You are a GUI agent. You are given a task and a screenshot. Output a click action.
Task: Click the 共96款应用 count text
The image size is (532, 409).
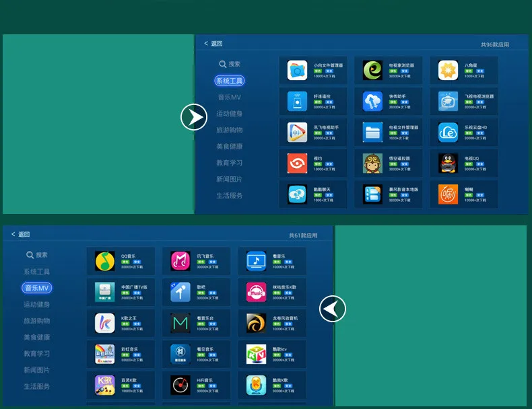click(495, 44)
